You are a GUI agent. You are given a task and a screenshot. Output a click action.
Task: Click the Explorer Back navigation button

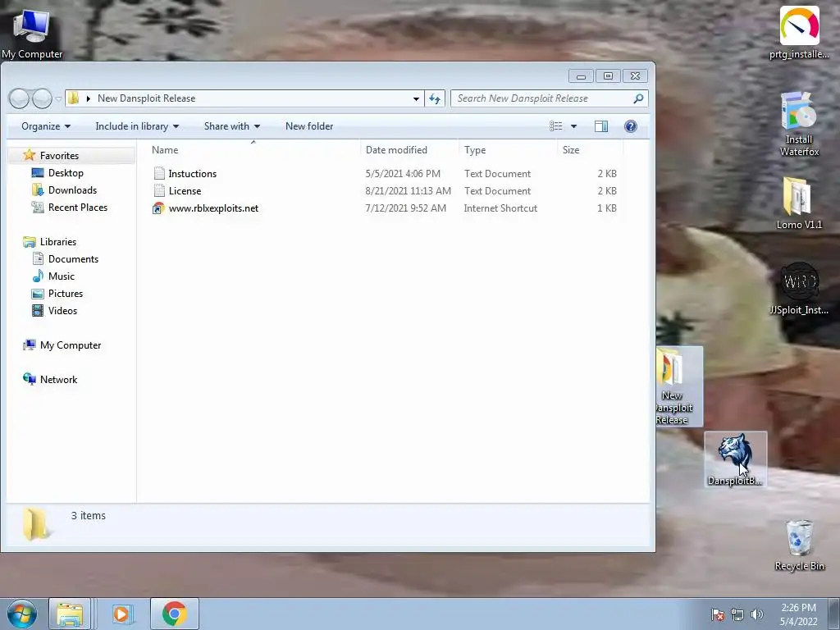click(20, 98)
